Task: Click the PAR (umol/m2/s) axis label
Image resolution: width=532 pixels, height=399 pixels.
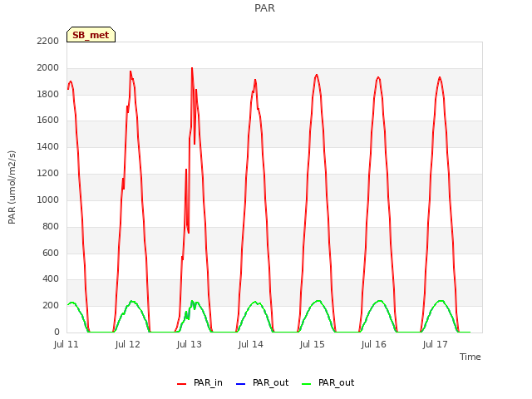Action: [12, 187]
